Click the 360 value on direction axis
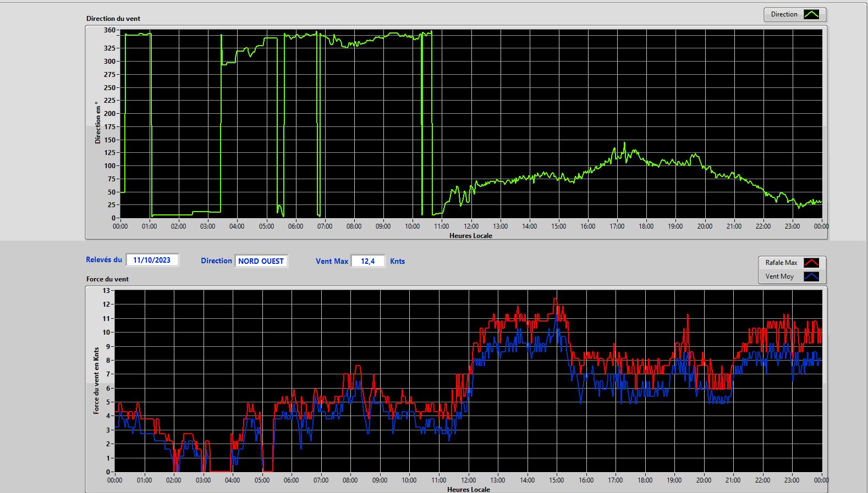This screenshot has height=493, width=868. [x=109, y=30]
